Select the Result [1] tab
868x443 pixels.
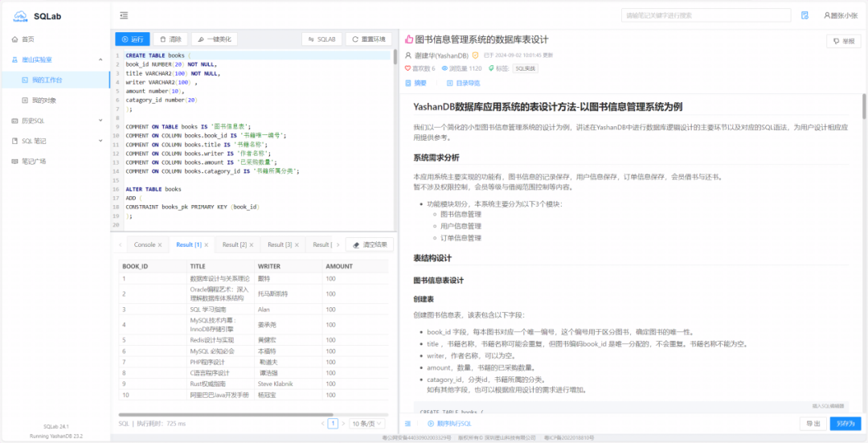point(188,244)
